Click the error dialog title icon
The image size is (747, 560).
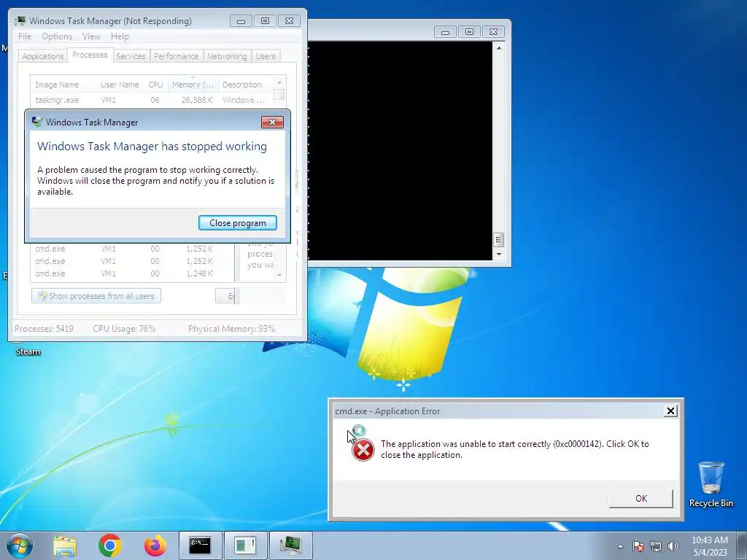pos(37,122)
